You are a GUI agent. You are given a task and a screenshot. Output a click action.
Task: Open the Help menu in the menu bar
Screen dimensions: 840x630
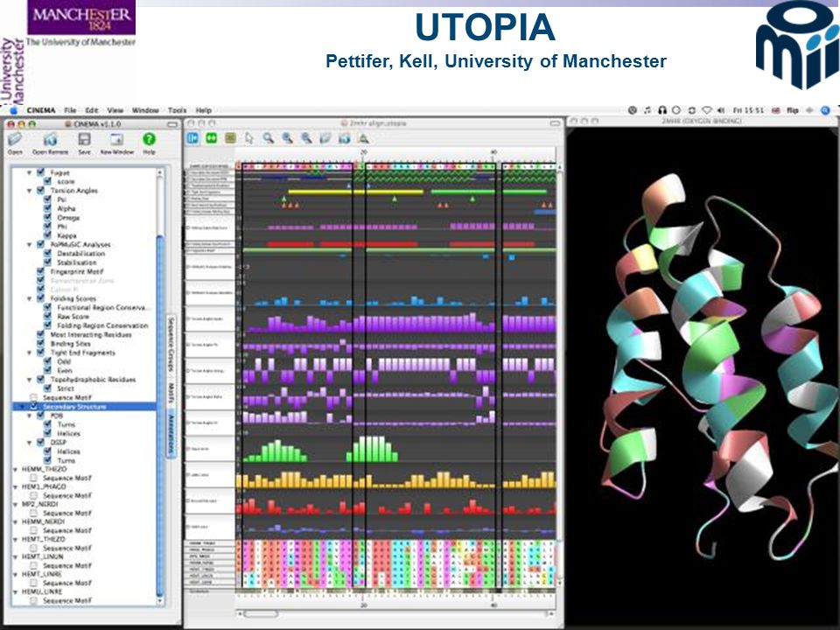[x=204, y=110]
